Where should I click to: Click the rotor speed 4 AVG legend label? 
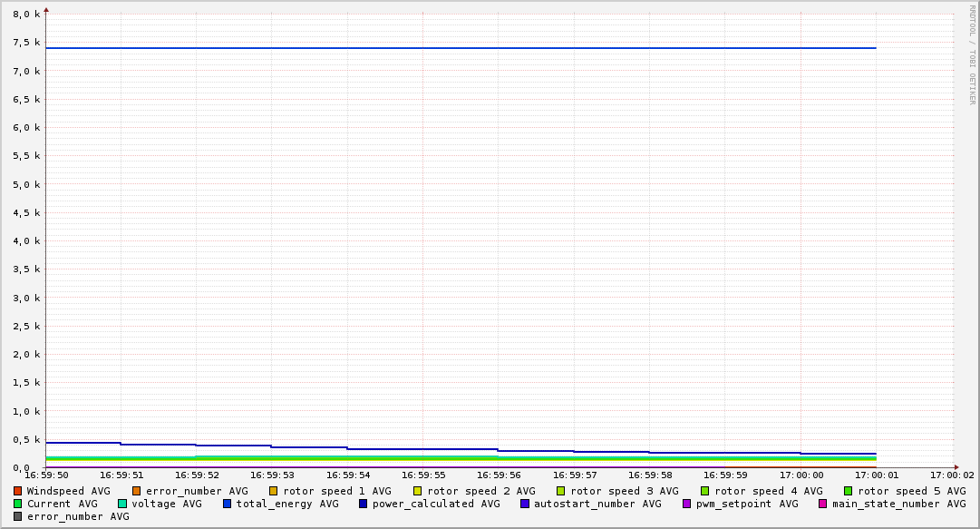coord(768,491)
